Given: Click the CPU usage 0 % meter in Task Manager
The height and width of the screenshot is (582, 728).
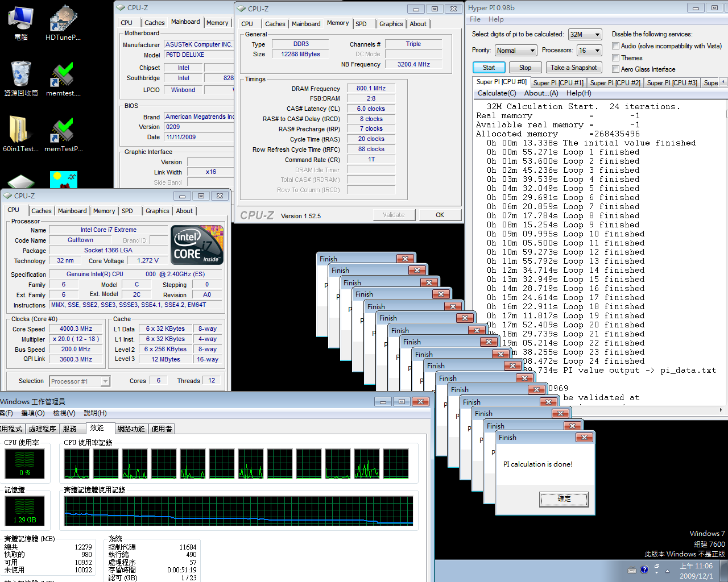Looking at the screenshot, I should point(25,463).
